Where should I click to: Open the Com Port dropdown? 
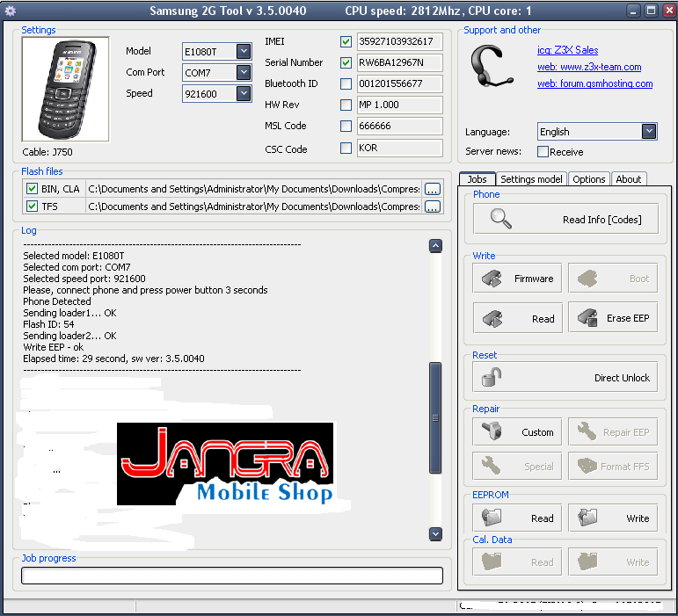tap(244, 72)
